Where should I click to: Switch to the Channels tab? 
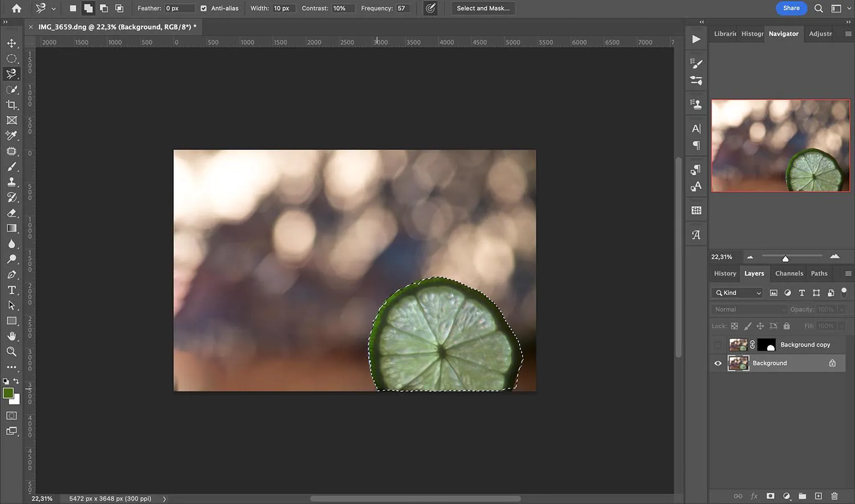(789, 273)
